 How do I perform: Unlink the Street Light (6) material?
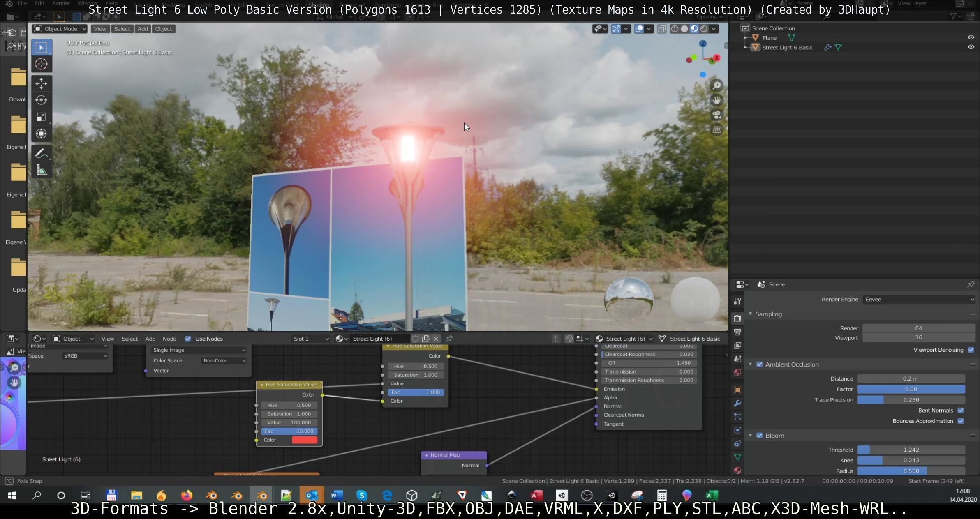pyautogui.click(x=436, y=339)
